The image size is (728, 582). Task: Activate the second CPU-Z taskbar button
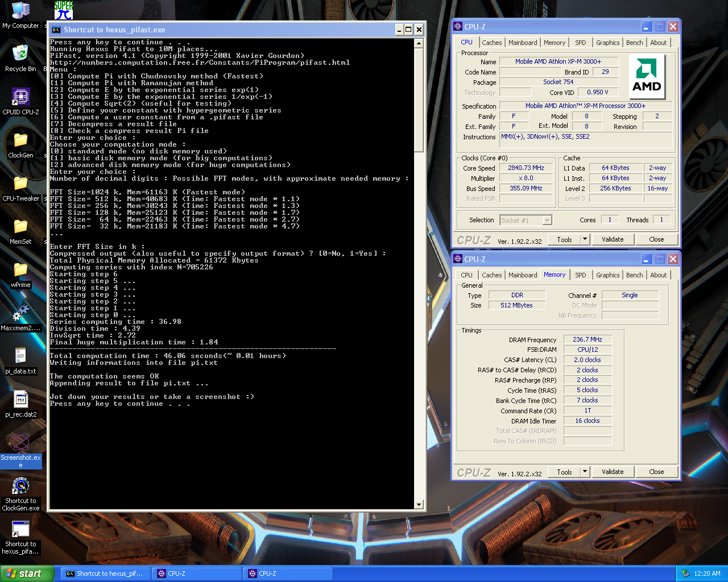[x=288, y=573]
